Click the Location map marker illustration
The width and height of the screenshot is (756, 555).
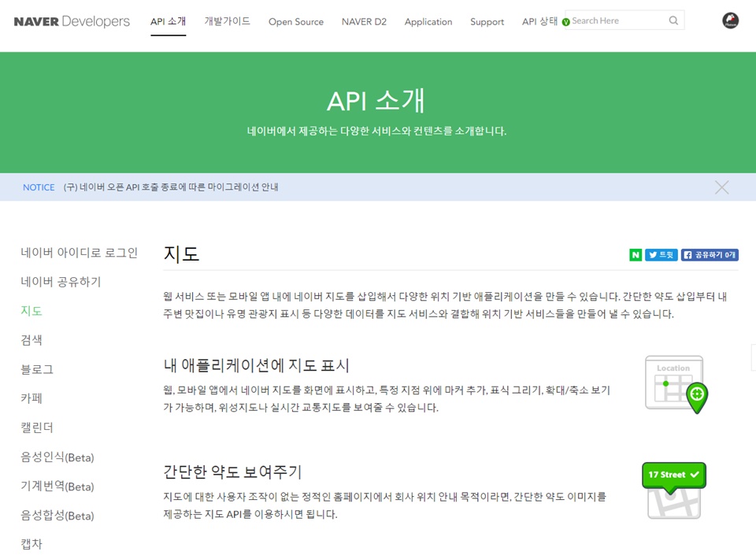(x=676, y=384)
